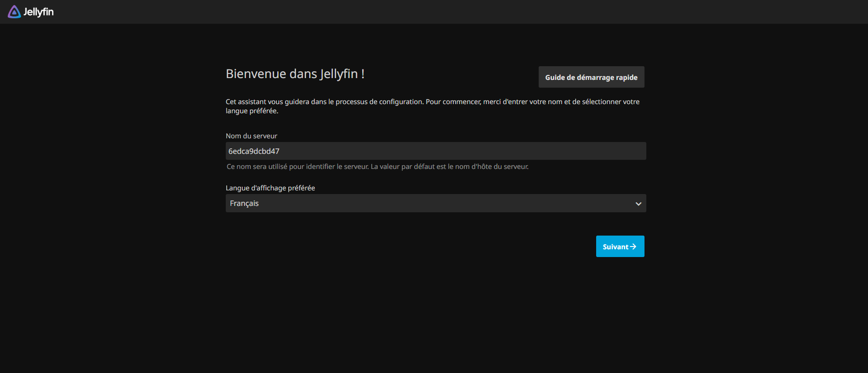Click the Nom du serveur label

[251, 136]
